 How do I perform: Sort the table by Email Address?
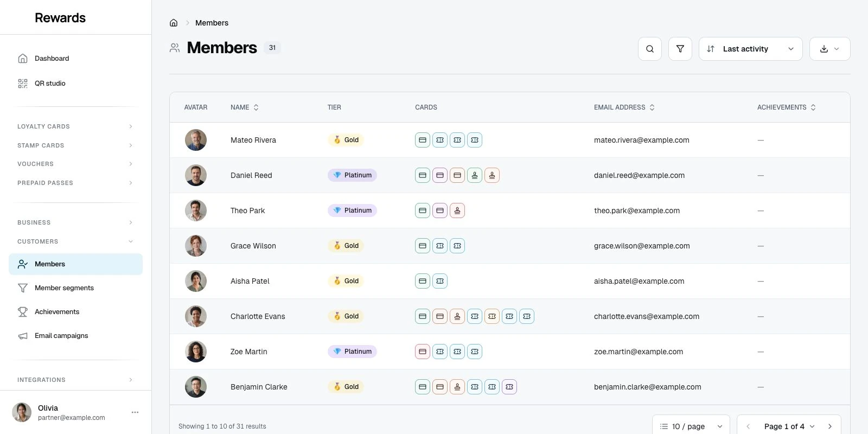(x=624, y=107)
